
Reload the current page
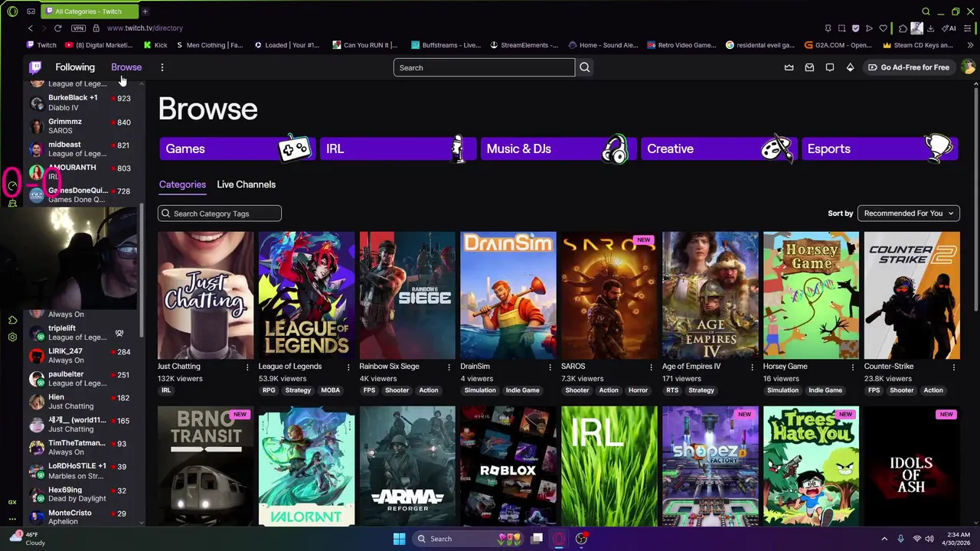point(57,28)
